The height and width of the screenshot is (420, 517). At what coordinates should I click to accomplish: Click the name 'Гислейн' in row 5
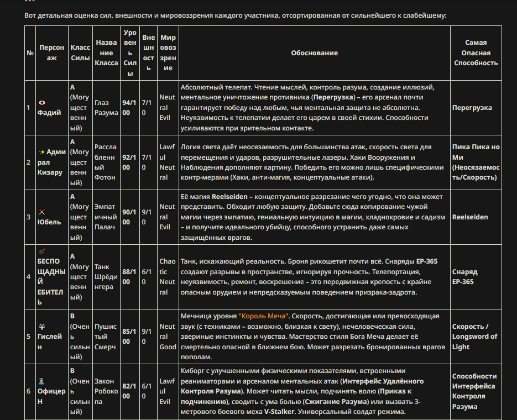pyautogui.click(x=49, y=342)
